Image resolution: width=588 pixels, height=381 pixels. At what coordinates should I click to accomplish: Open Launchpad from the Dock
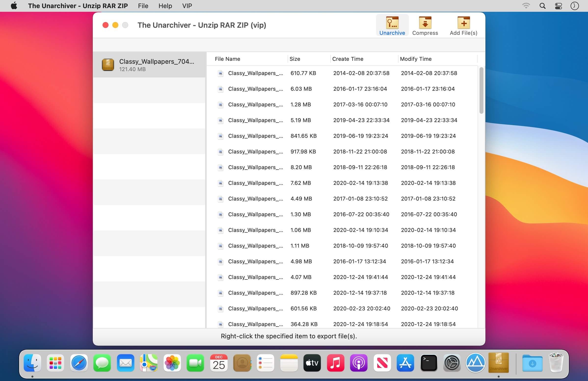click(56, 363)
